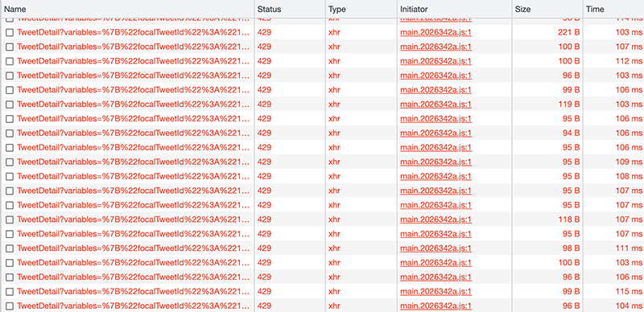Open initiator link in the 109 ms row
The width and height of the screenshot is (644, 312).
[x=436, y=162]
